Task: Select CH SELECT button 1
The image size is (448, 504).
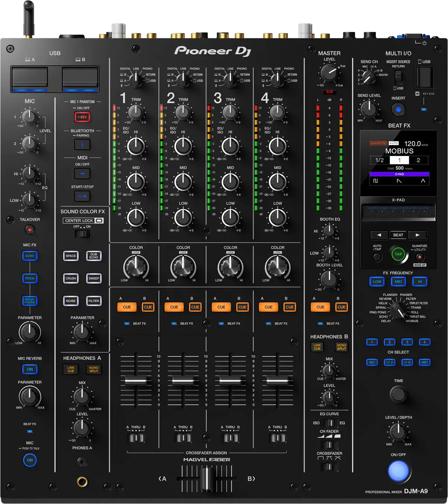Action: (x=372, y=342)
